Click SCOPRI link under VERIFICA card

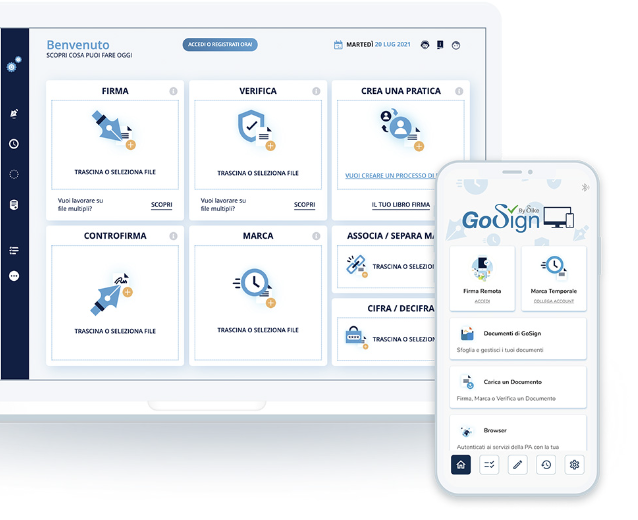tap(304, 205)
